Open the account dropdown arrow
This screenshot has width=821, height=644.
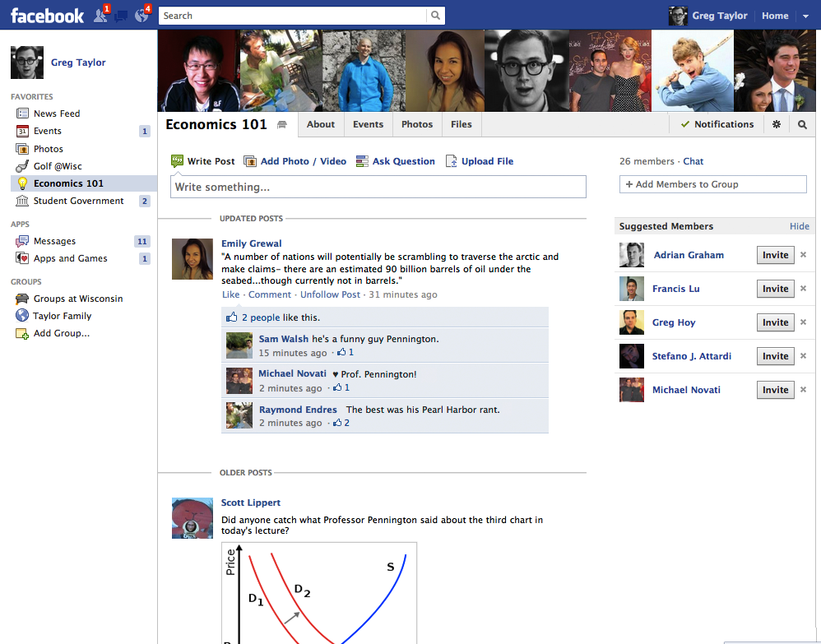pos(805,16)
